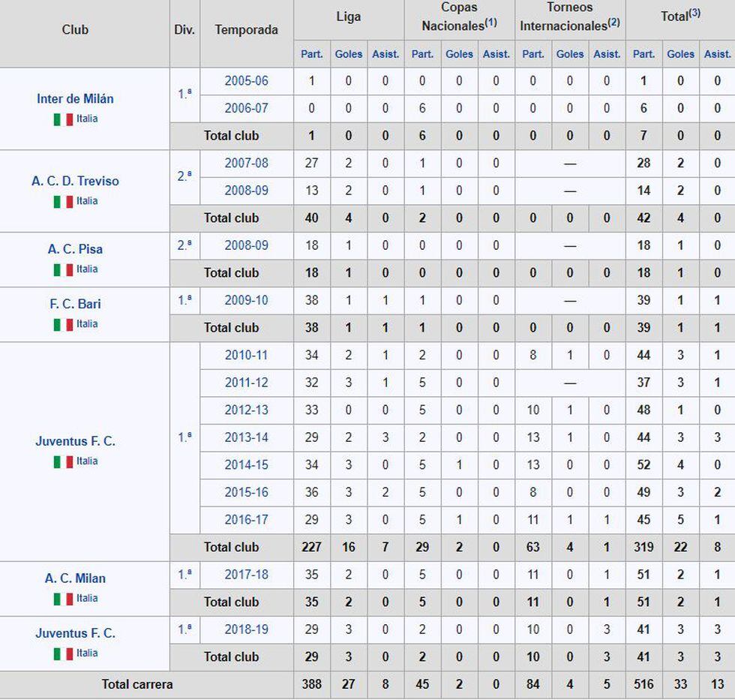Open the Inter de Milán club link

click(x=75, y=99)
